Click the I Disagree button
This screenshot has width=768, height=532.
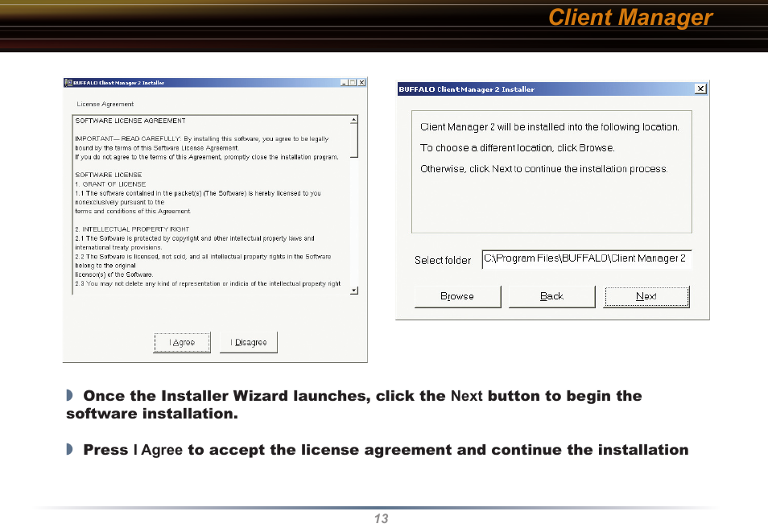click(x=248, y=342)
